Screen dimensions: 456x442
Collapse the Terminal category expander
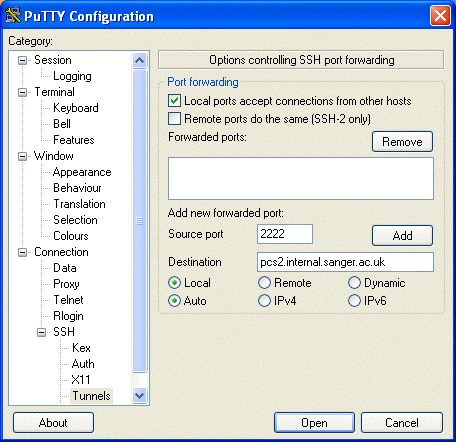(23, 92)
